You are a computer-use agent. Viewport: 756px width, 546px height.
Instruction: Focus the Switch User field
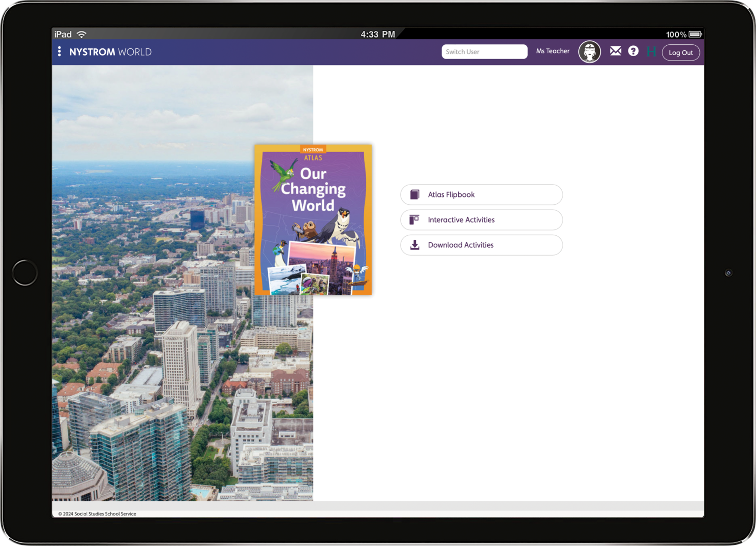[484, 52]
